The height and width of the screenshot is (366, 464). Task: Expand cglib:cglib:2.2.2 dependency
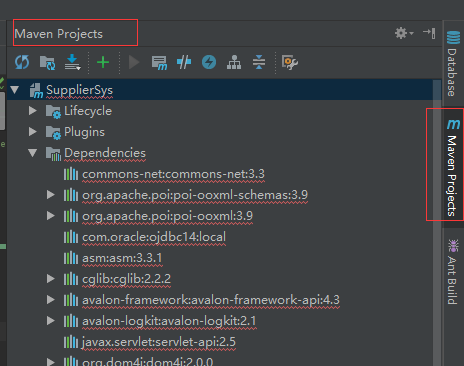(x=51, y=279)
